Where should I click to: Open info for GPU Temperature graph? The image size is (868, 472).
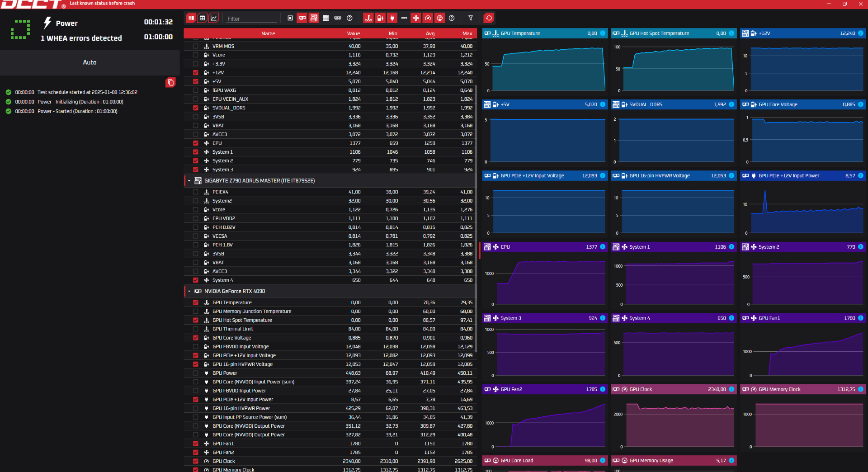[603, 33]
